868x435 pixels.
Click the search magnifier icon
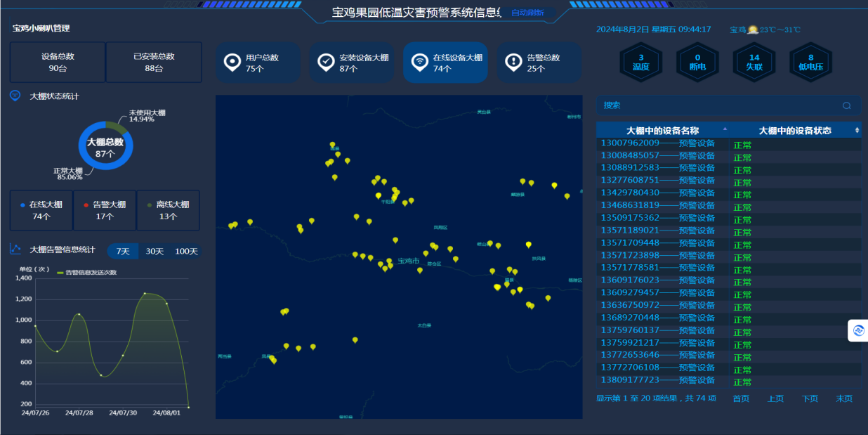pos(846,105)
